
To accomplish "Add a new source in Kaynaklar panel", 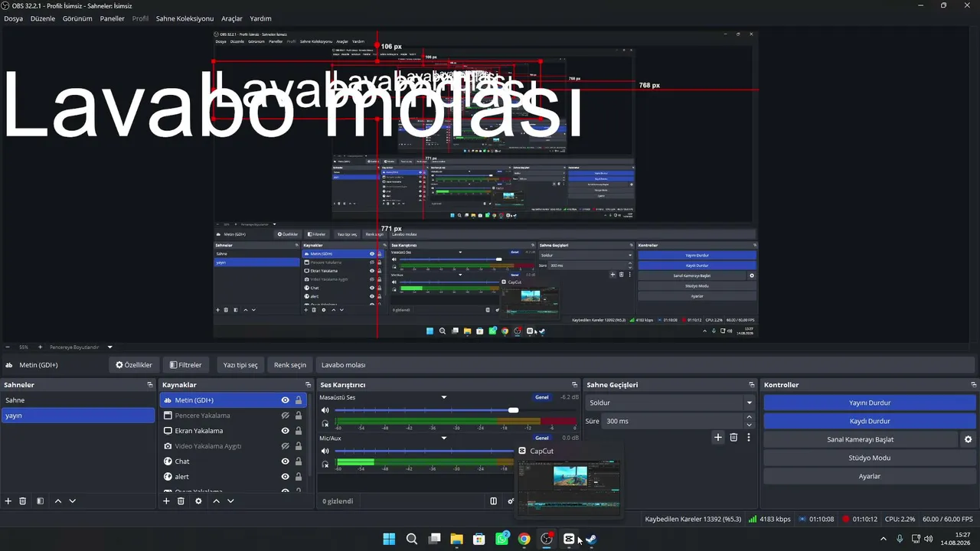I will pos(166,501).
